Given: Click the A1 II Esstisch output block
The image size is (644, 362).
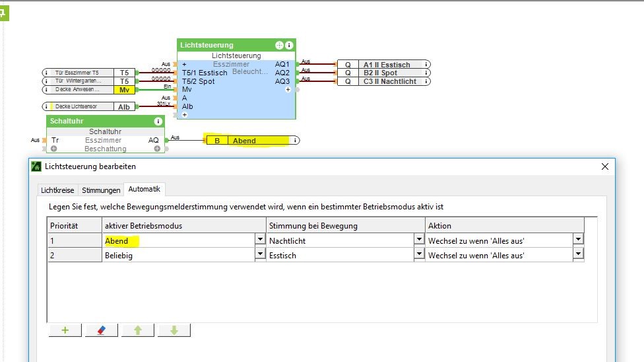Looking at the screenshot, I should [x=384, y=65].
